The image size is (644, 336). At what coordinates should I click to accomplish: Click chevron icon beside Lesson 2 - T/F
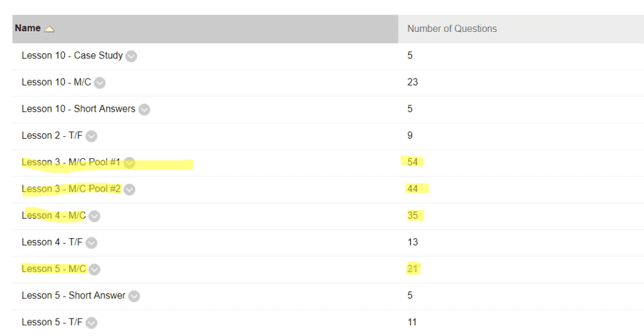point(91,136)
